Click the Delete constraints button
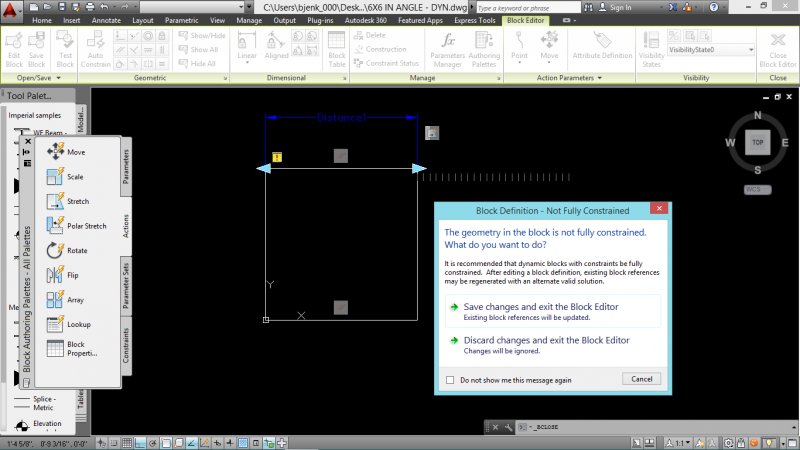The image size is (800, 450). pos(370,35)
